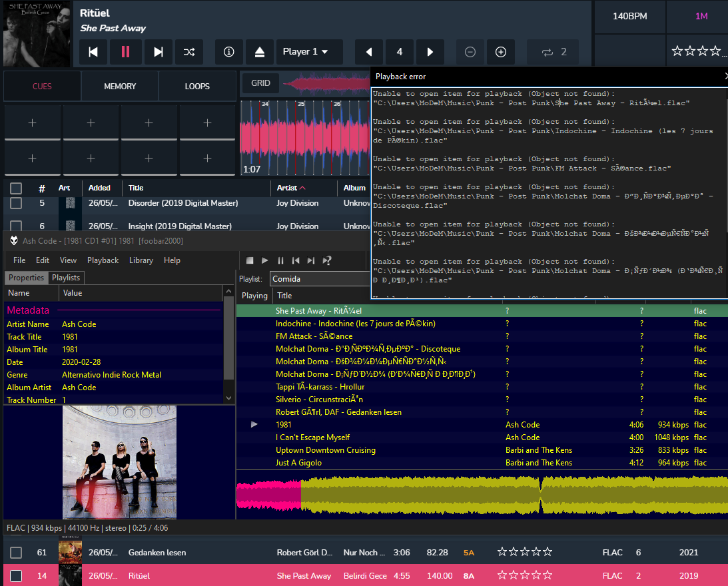This screenshot has height=586, width=728.
Task: Select playlist row Just A Gigolo
Action: [482, 463]
